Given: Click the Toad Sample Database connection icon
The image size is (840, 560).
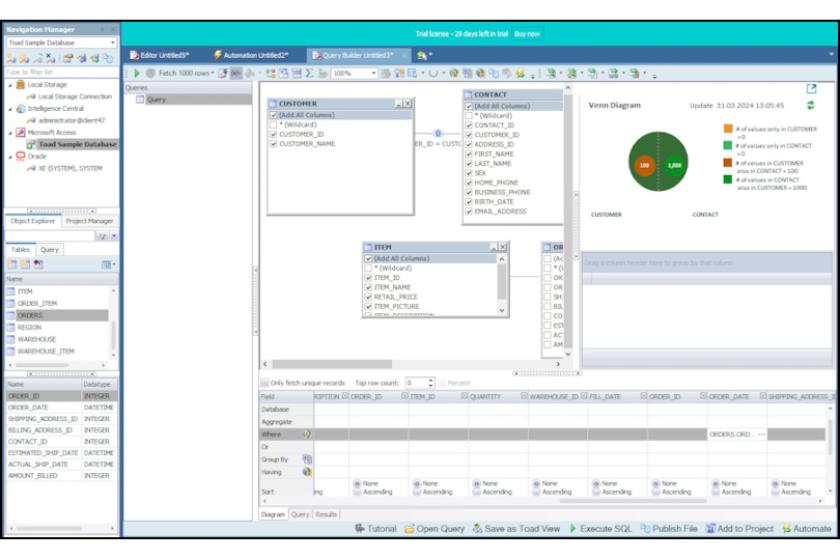Looking at the screenshot, I should 31,144.
